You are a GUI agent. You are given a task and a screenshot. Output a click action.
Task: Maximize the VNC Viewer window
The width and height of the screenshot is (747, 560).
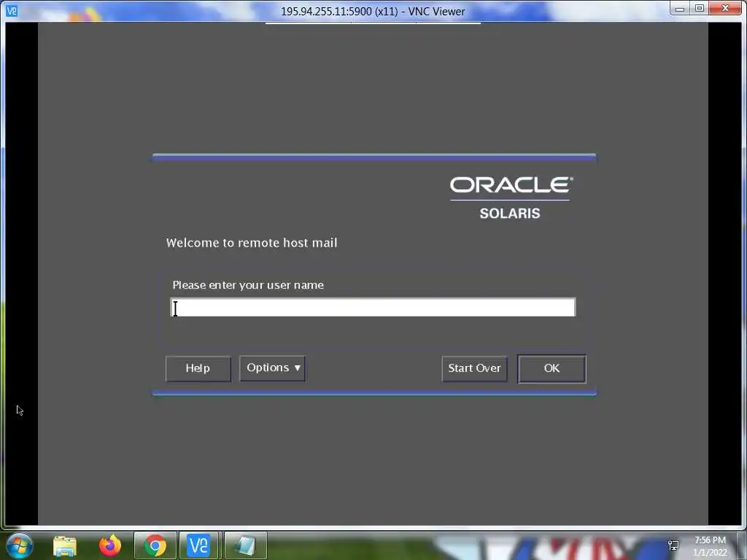(x=699, y=9)
